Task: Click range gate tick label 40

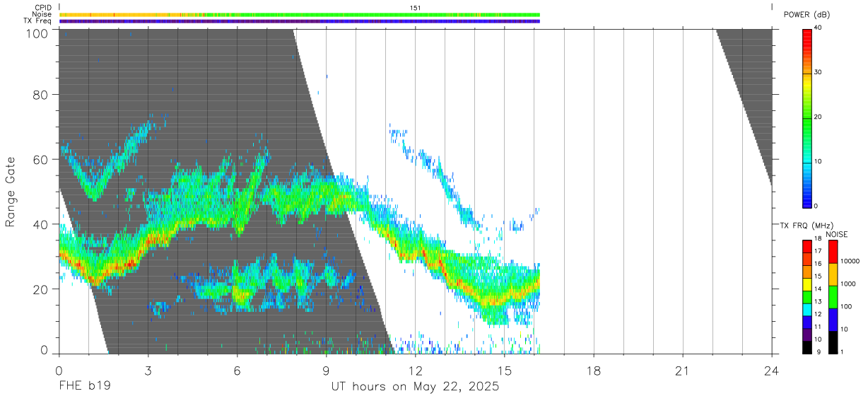Action: (40, 224)
